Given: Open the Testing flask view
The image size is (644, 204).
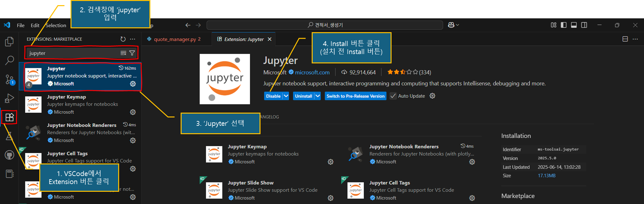Looking at the screenshot, I should point(9,136).
